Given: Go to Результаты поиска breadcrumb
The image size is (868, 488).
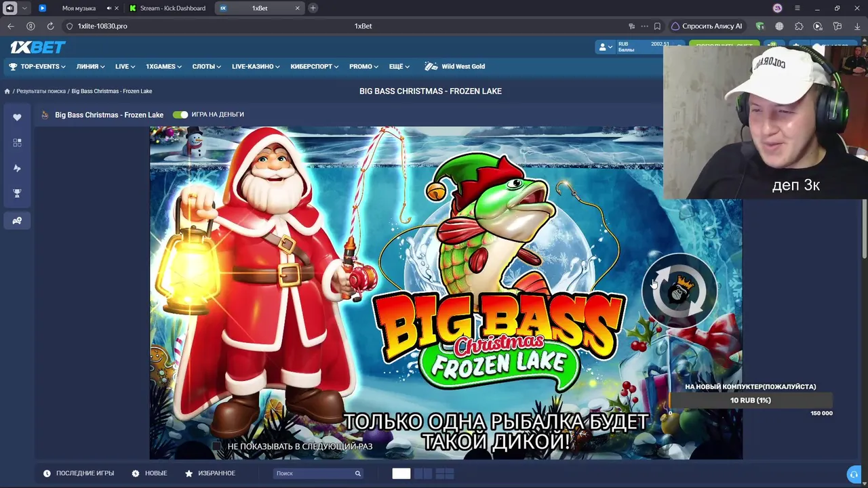Looking at the screenshot, I should (x=41, y=91).
